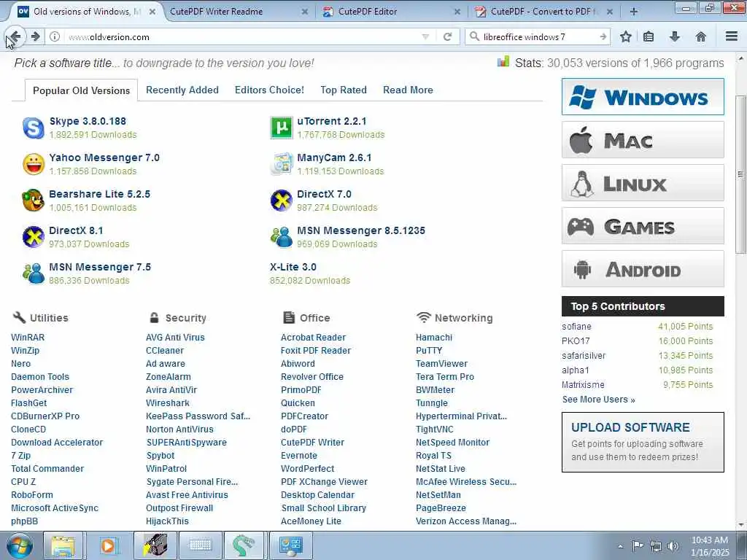Choose the Linux platform button
The height and width of the screenshot is (560, 747).
click(643, 183)
